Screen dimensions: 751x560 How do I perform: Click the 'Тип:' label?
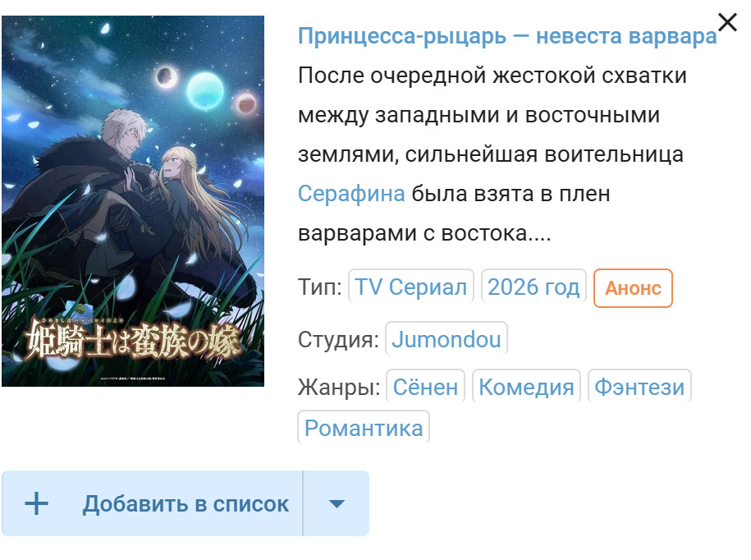click(x=320, y=287)
